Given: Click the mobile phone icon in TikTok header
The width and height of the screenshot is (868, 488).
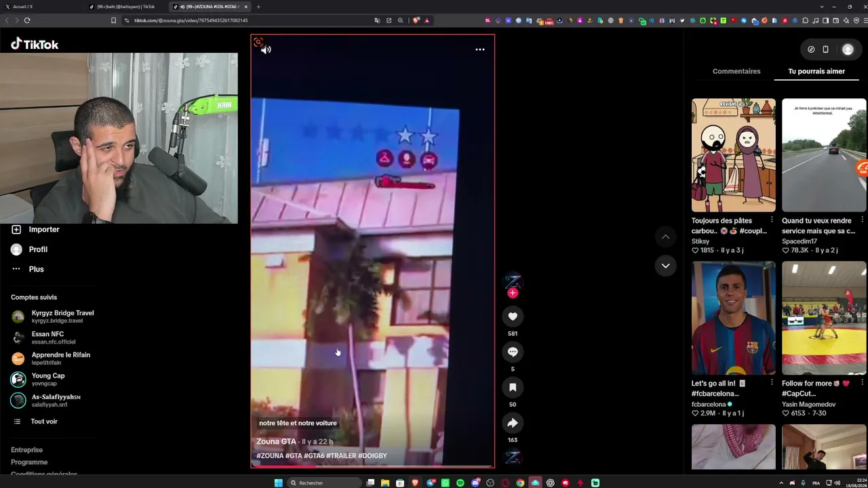Looking at the screenshot, I should (825, 49).
